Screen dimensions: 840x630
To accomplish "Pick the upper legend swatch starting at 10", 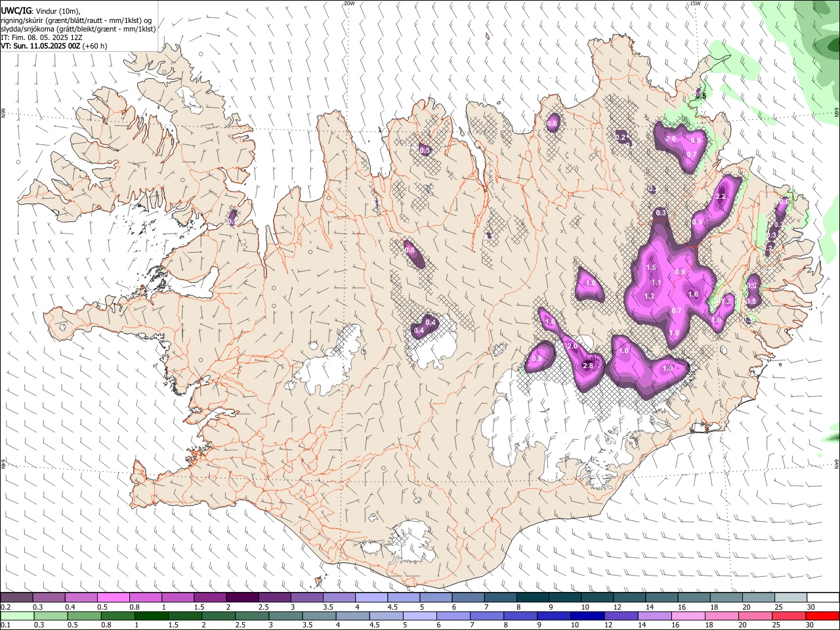I will click(x=597, y=598).
